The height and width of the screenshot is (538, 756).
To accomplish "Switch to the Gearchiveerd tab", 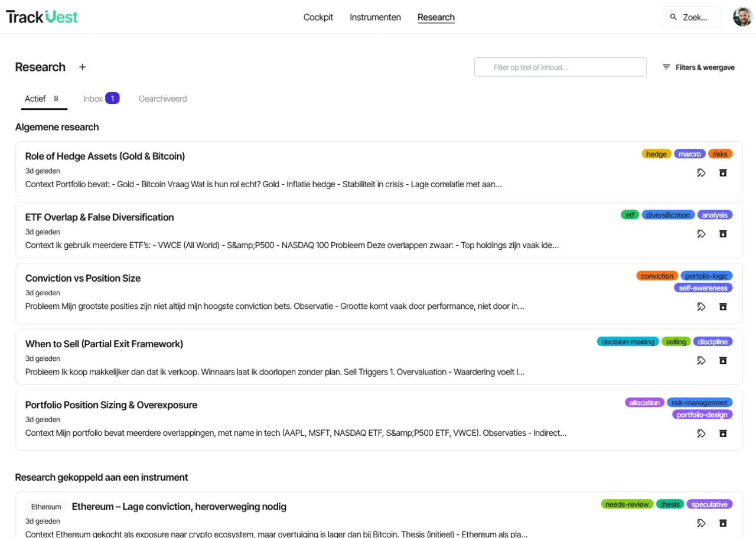I will [163, 99].
